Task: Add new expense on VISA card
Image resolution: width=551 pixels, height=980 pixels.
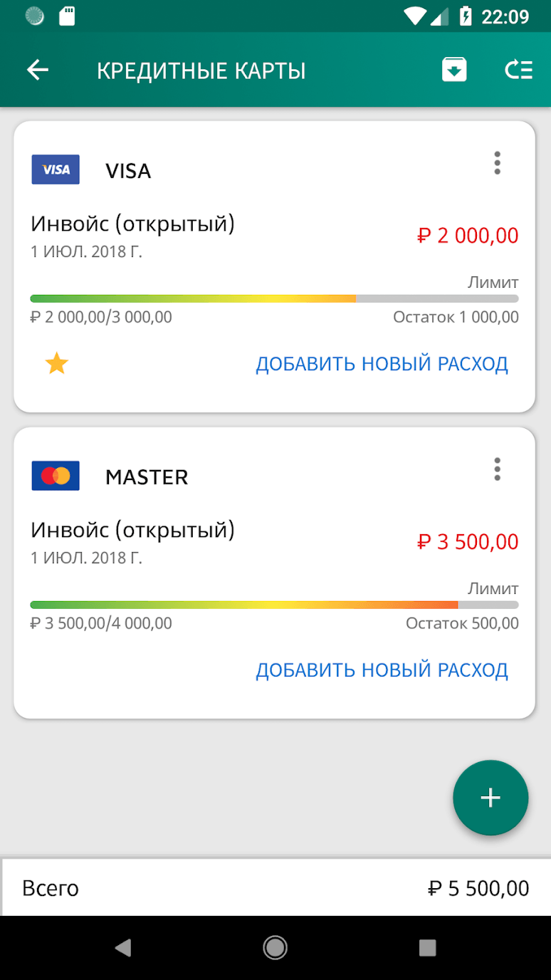Action: pos(382,364)
